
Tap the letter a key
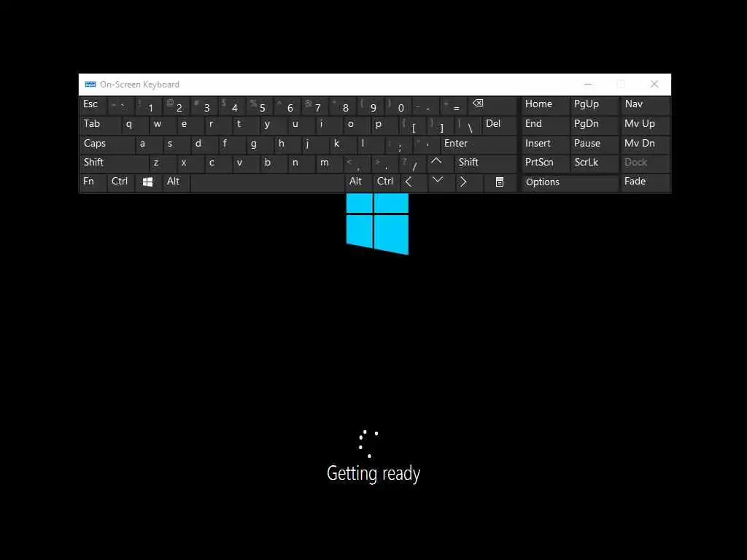coord(149,144)
